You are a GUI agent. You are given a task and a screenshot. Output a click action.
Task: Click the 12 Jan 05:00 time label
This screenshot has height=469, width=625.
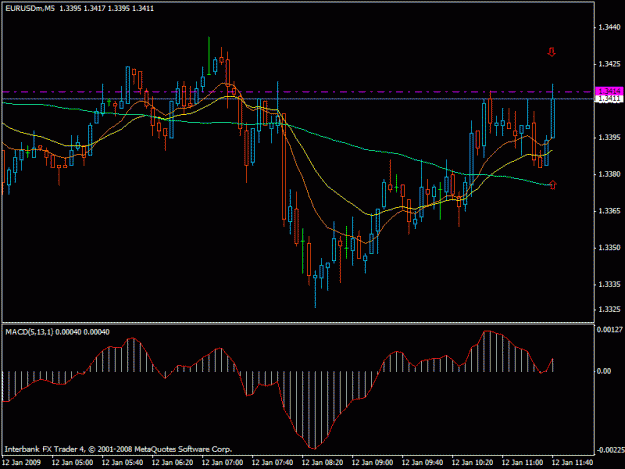coord(73,462)
